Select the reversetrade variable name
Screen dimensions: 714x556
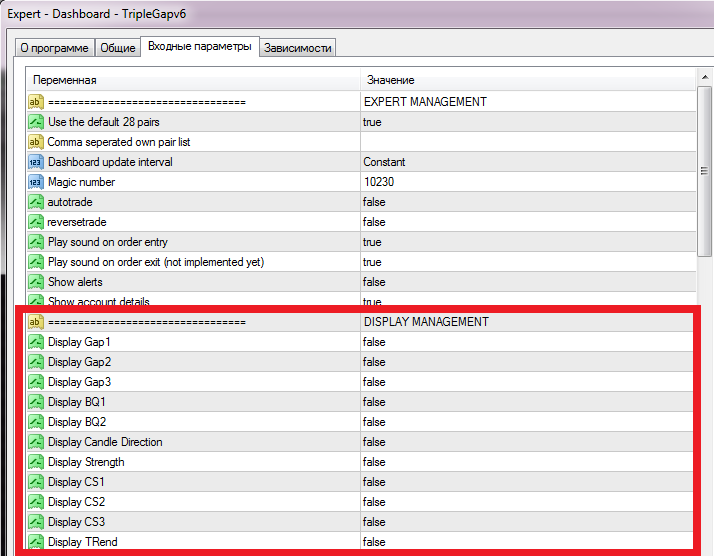click(77, 222)
